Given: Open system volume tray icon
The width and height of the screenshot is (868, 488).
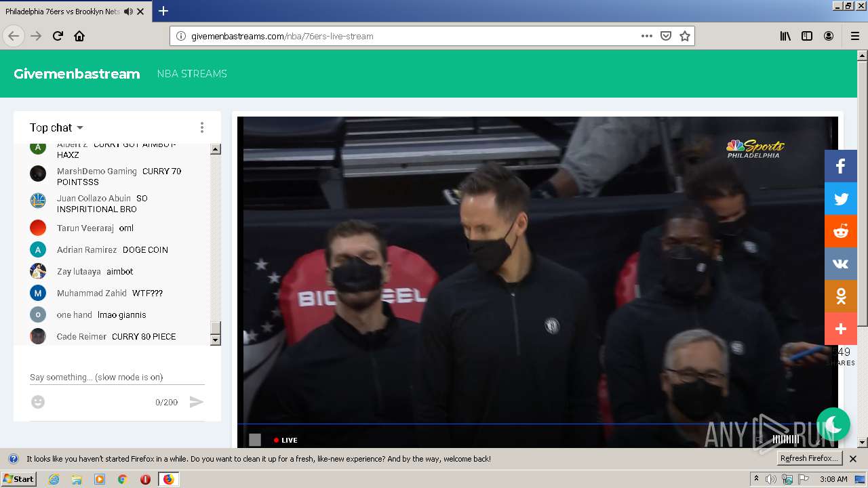Looking at the screenshot, I should (x=771, y=479).
